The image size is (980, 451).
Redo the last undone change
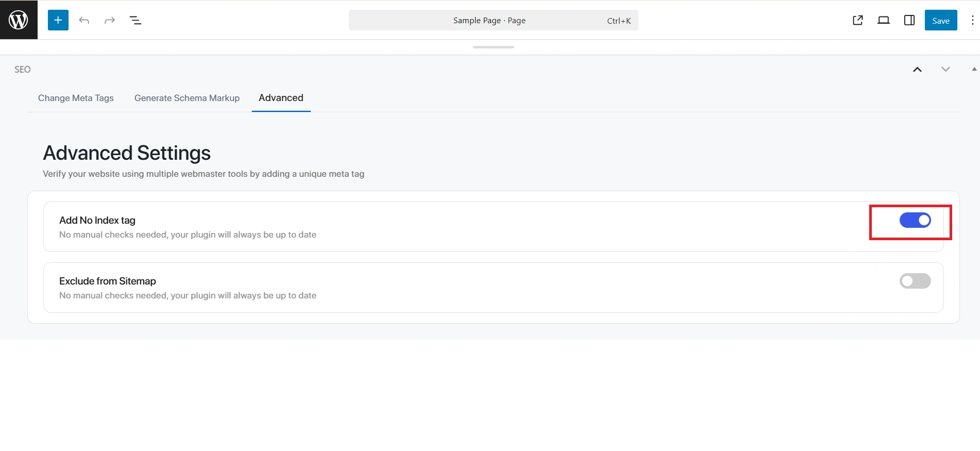tap(110, 20)
